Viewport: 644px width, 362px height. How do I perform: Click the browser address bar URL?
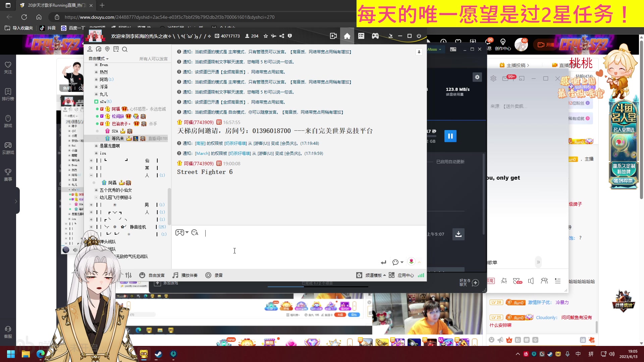[169, 17]
